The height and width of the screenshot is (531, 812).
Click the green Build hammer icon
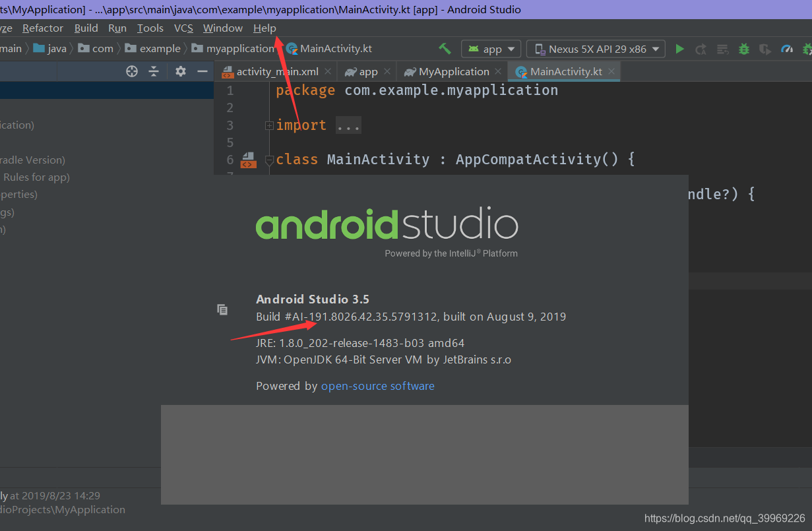[x=445, y=48]
